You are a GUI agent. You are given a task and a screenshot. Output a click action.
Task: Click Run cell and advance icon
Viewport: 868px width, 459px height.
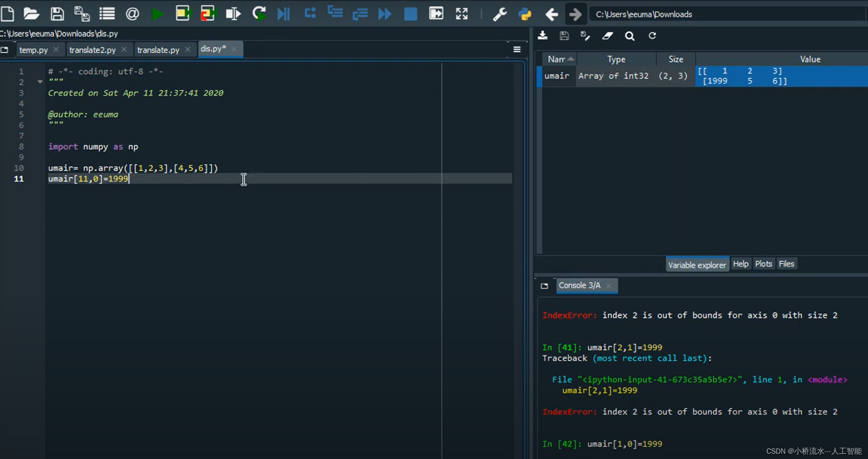point(208,14)
